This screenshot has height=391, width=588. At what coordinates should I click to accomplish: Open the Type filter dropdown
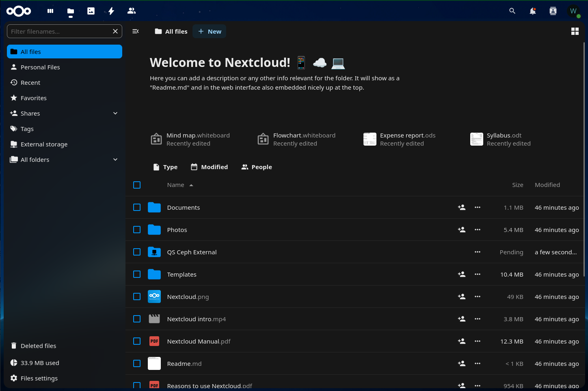[165, 167]
